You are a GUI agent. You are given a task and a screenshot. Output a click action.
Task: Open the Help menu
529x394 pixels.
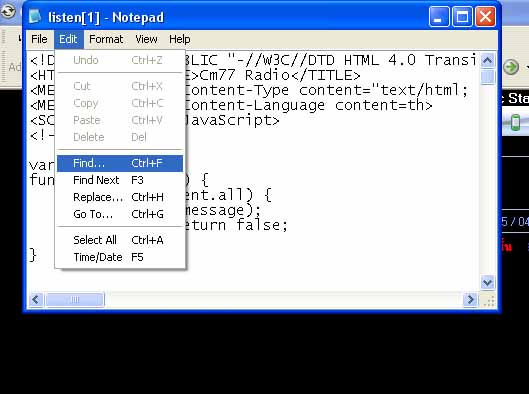tap(179, 39)
